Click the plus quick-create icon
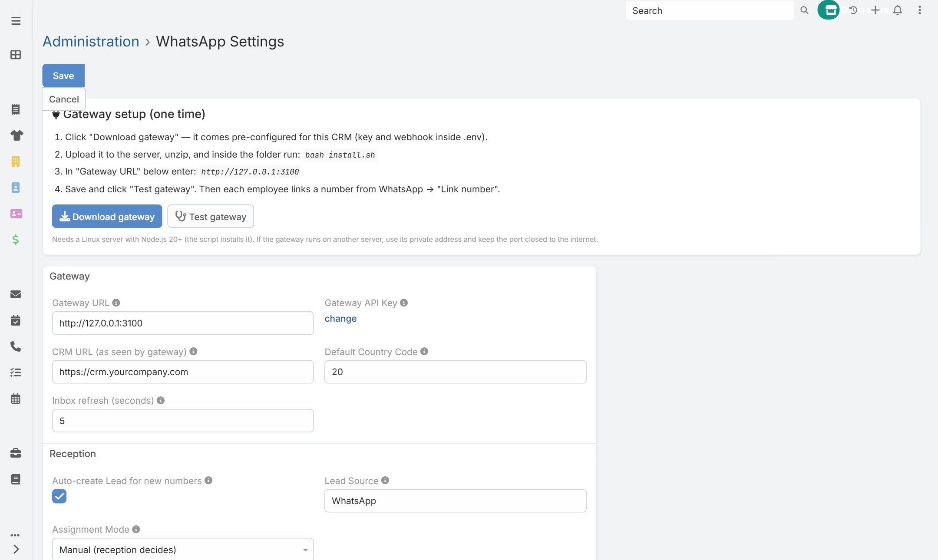Screen dimensions: 938x560 point(875,10)
